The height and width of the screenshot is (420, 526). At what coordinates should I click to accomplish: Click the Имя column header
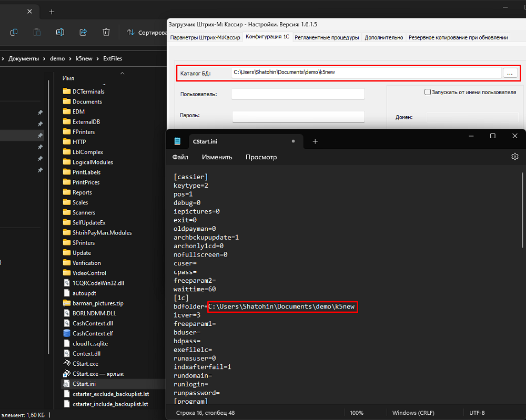pyautogui.click(x=68, y=78)
